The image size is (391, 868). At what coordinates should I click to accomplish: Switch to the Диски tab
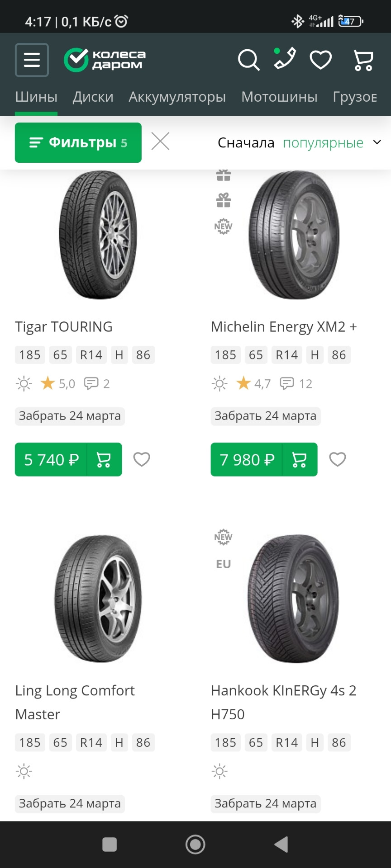tap(93, 97)
